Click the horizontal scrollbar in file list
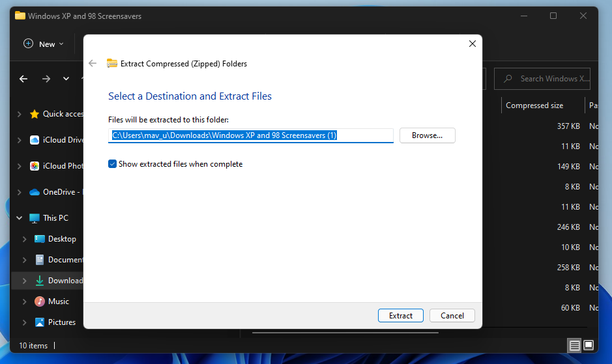Screen dimensions: 612x364 point(345,333)
